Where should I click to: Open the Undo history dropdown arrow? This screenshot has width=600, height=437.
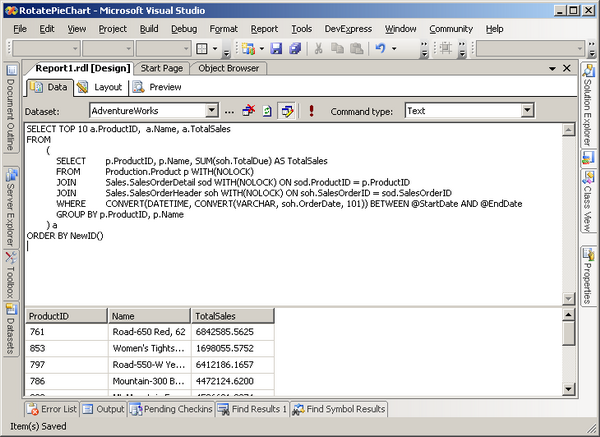(394, 49)
